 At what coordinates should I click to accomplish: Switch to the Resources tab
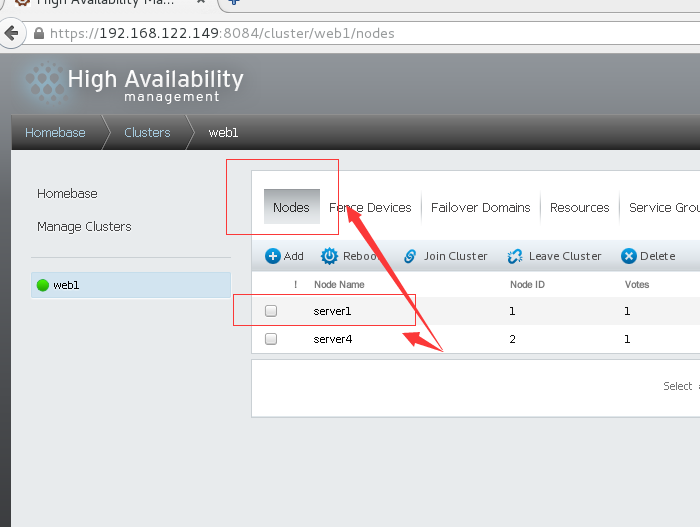tap(579, 208)
